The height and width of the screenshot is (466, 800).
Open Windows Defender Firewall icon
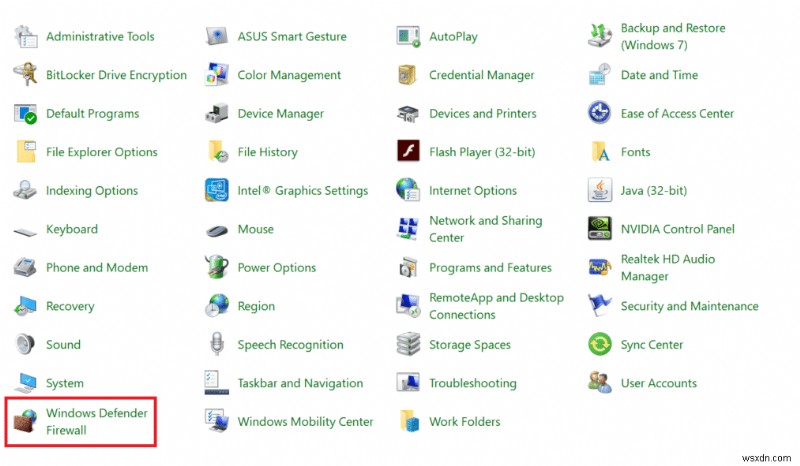tap(25, 422)
